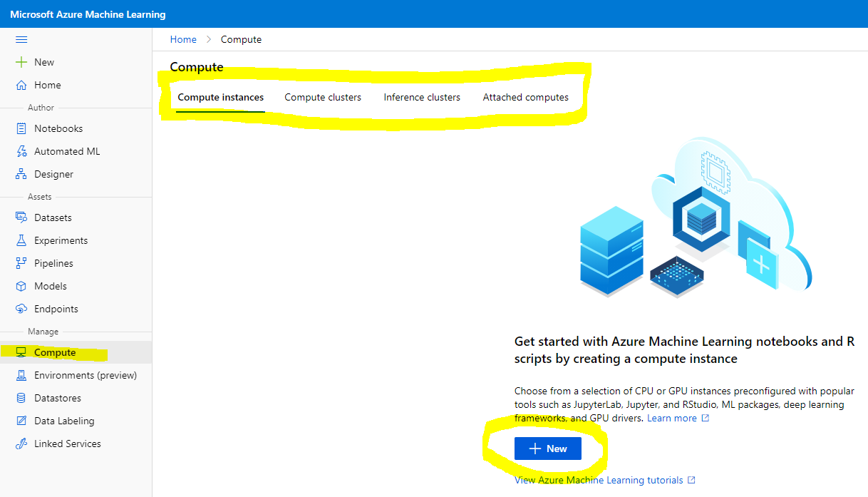This screenshot has width=868, height=497.
Task: Click the Datasets cylinder icon
Action: 21,217
